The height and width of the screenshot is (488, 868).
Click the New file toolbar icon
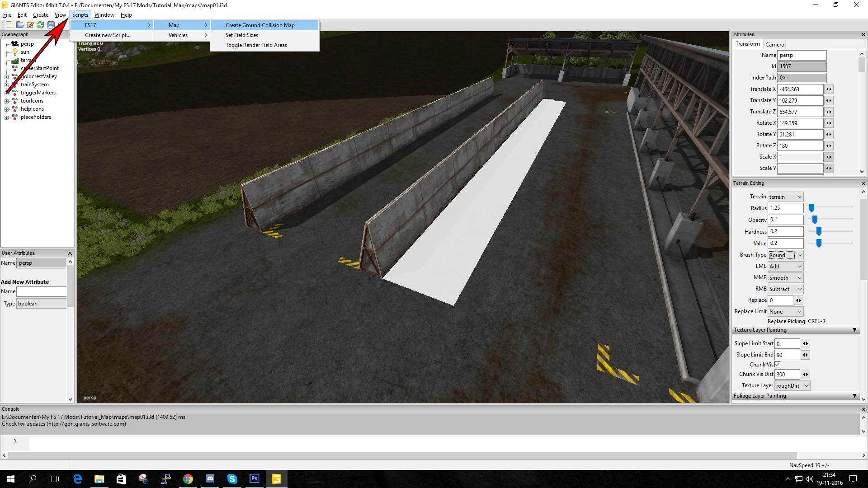(x=9, y=25)
